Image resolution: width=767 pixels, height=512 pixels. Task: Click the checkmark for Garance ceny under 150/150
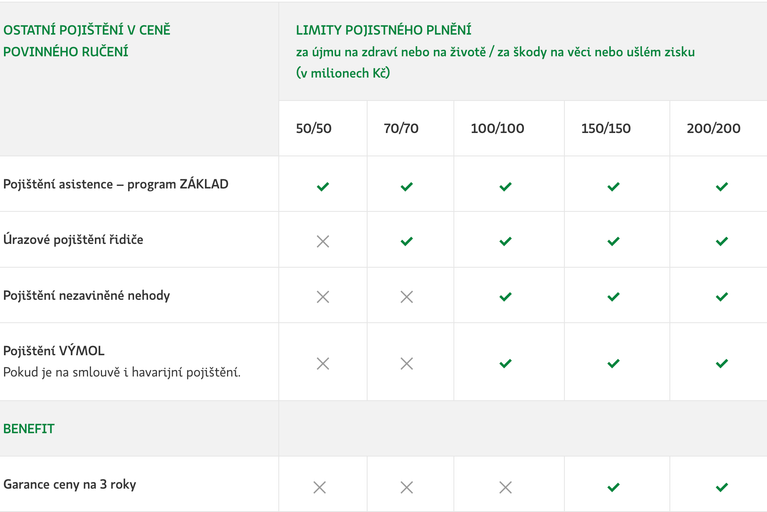click(x=613, y=487)
